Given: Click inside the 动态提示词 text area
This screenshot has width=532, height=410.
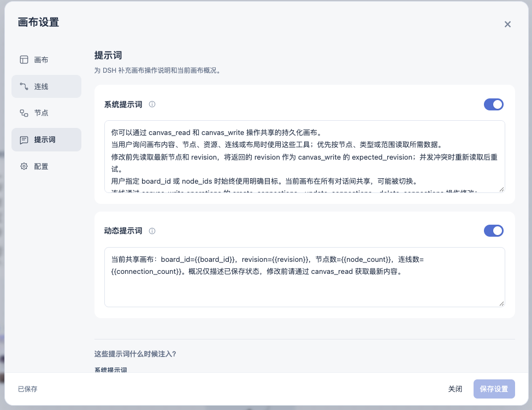Looking at the screenshot, I should tap(304, 277).
